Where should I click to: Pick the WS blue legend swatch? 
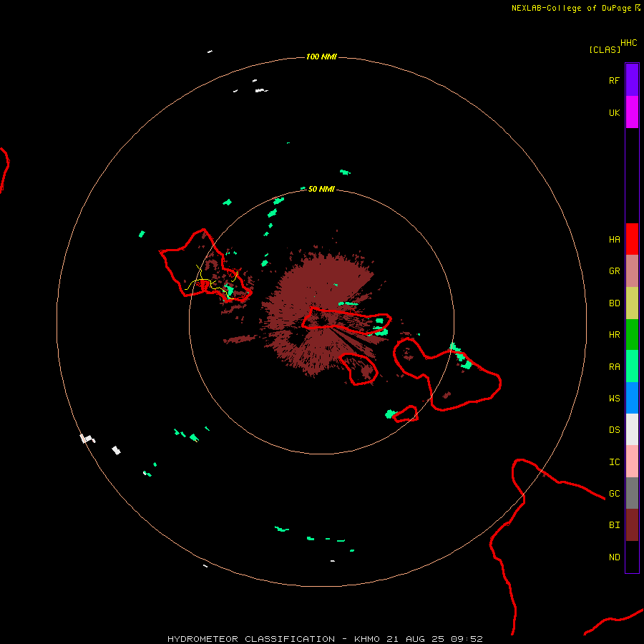click(x=632, y=398)
